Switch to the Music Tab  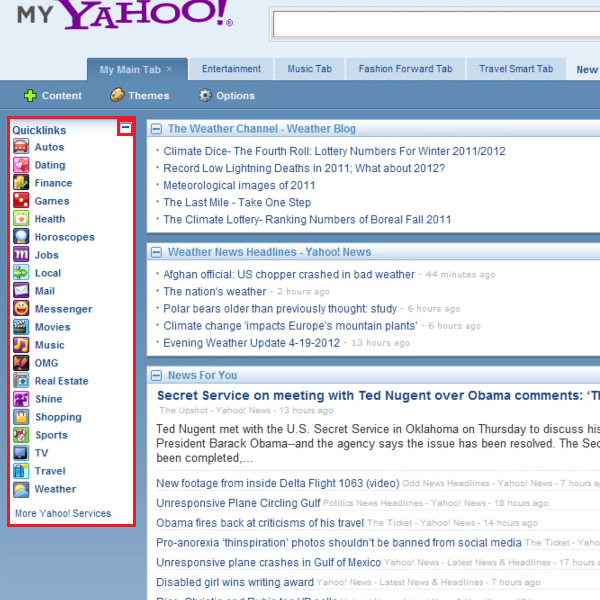[310, 69]
